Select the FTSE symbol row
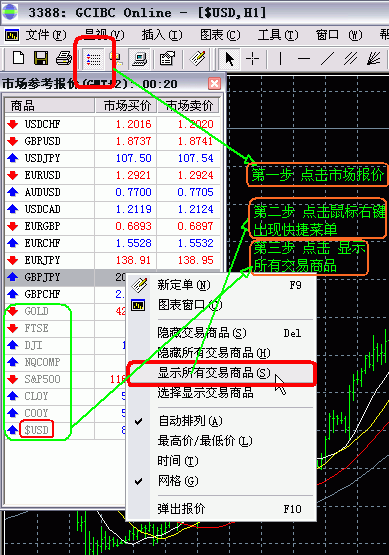The width and height of the screenshot is (389, 555). [x=66, y=328]
